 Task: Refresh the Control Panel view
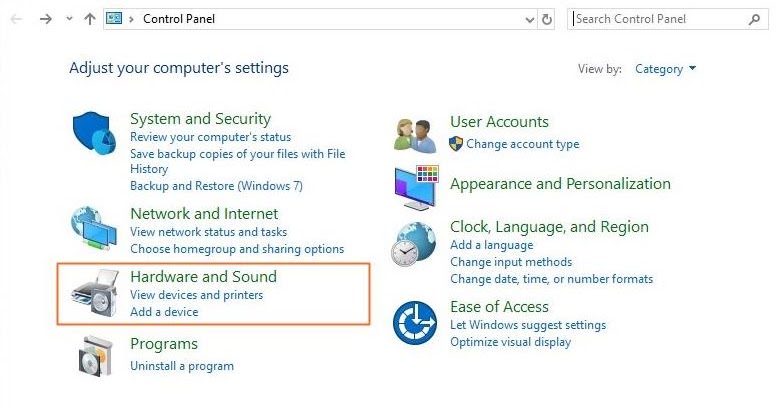click(546, 19)
